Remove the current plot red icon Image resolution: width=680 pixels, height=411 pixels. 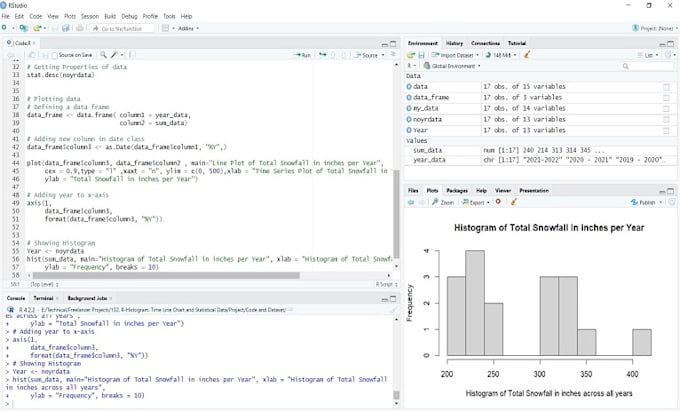498,202
